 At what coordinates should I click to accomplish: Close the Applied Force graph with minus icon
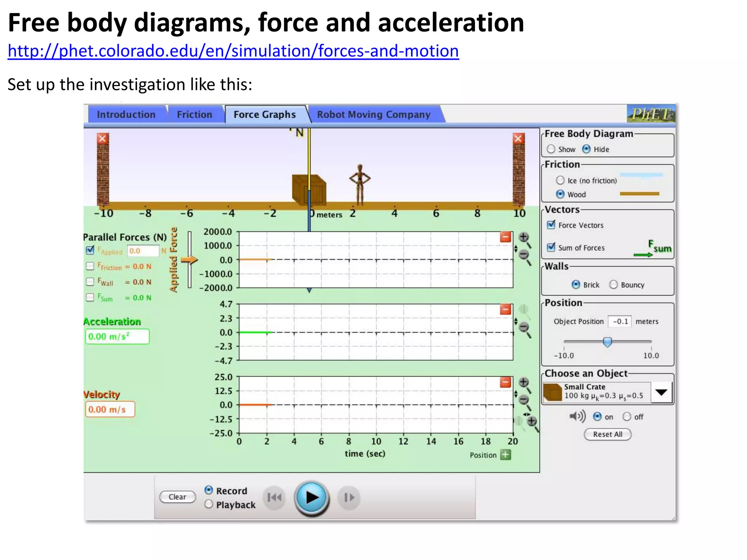point(505,237)
